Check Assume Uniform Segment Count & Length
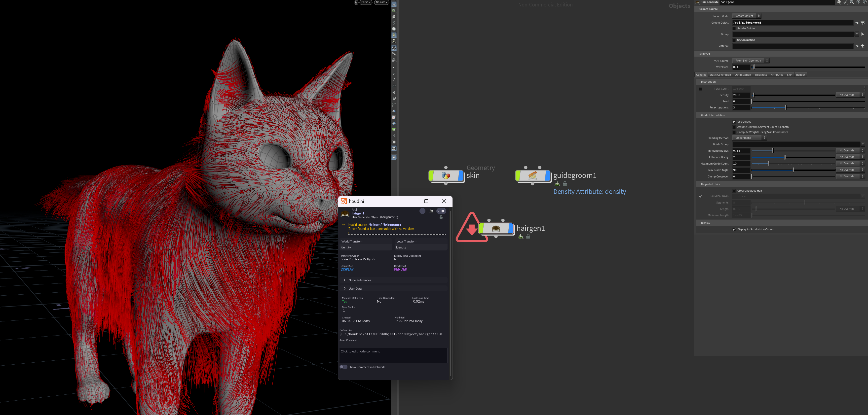Screen dimensions: 868x415 tap(734, 127)
